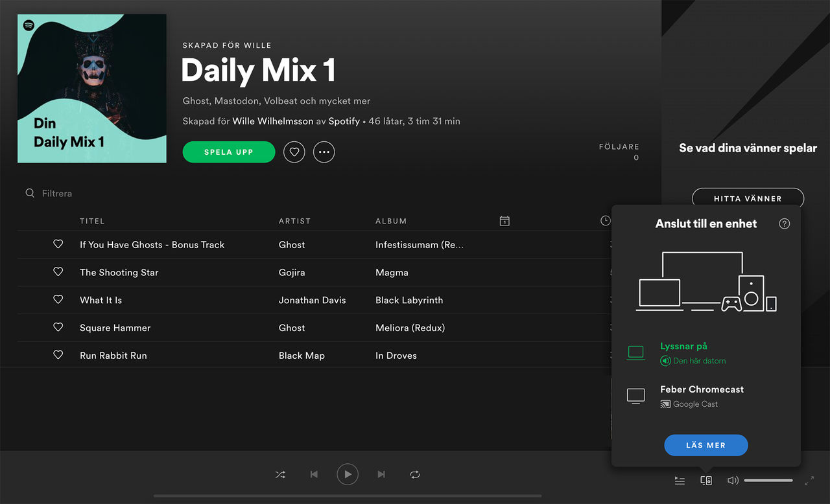Open artist Black Map
The width and height of the screenshot is (830, 504).
(x=302, y=356)
